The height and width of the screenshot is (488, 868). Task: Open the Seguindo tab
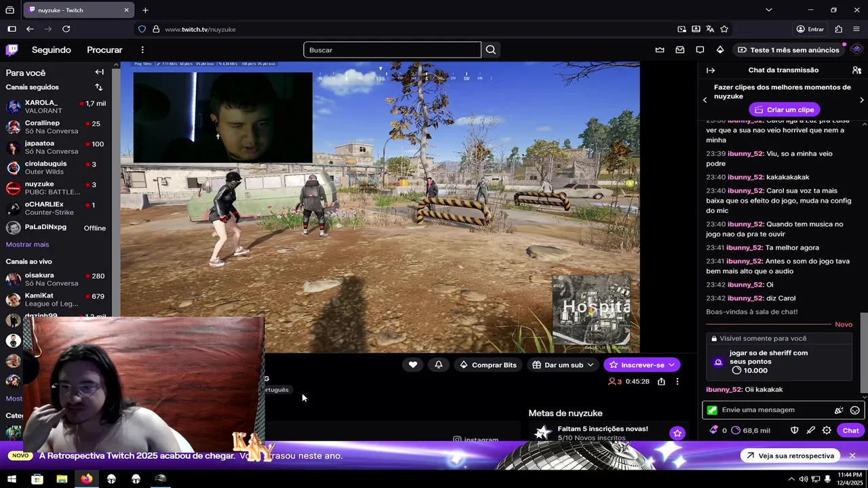pyautogui.click(x=52, y=49)
